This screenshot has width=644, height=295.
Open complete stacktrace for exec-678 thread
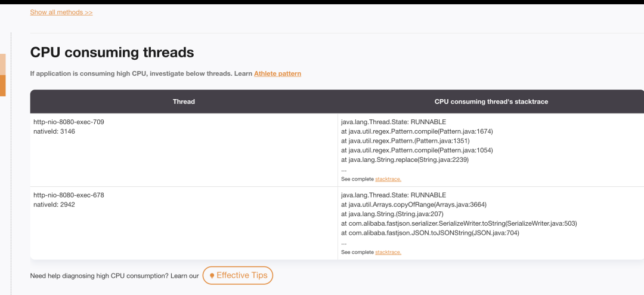pyautogui.click(x=388, y=252)
